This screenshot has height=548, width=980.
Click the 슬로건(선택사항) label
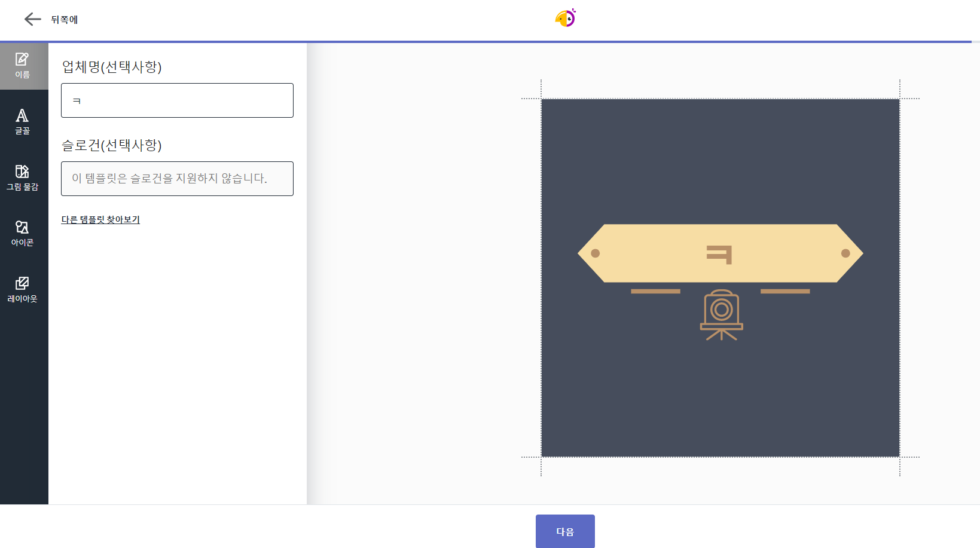[112, 145]
